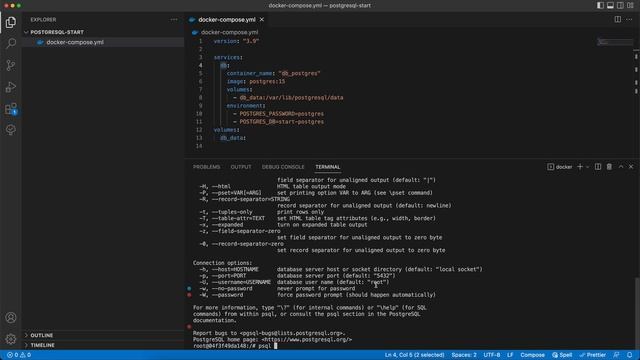Switch to the Output tab
640x360 pixels.
(241, 167)
